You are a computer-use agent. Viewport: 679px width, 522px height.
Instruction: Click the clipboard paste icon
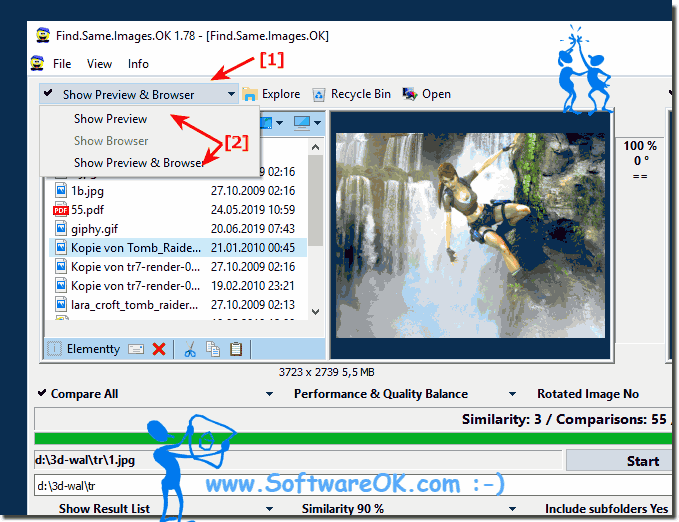point(236,349)
